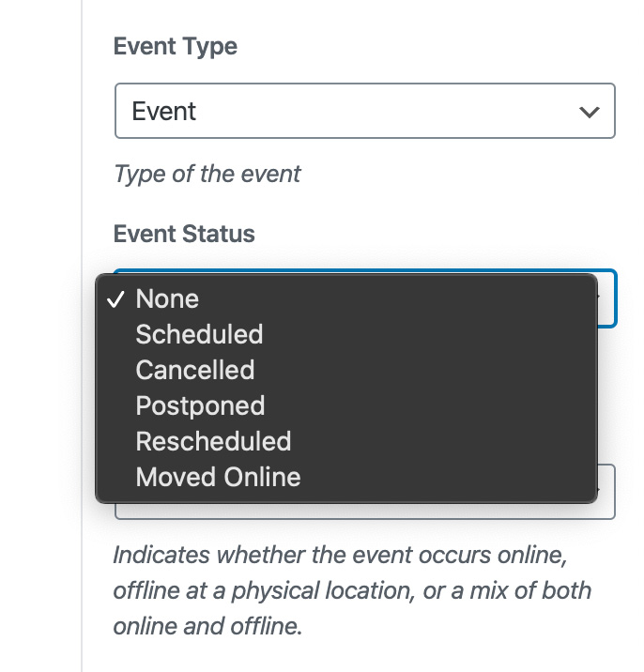Click the chevron arrow in Event Type field
The height and width of the screenshot is (672, 644).
pyautogui.click(x=589, y=113)
